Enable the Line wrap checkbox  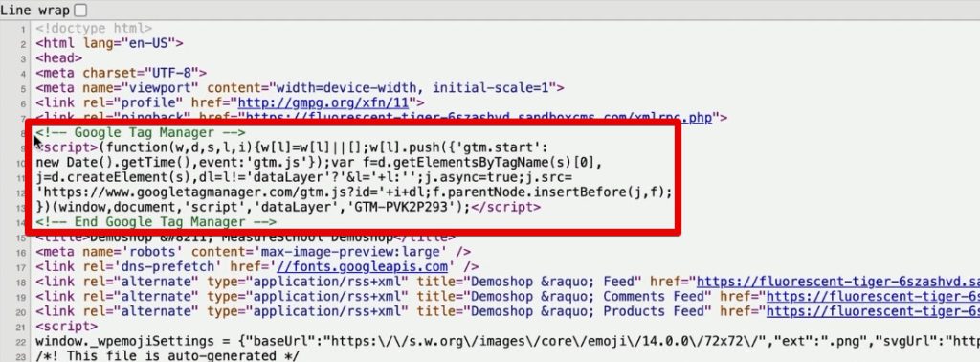coord(80,10)
